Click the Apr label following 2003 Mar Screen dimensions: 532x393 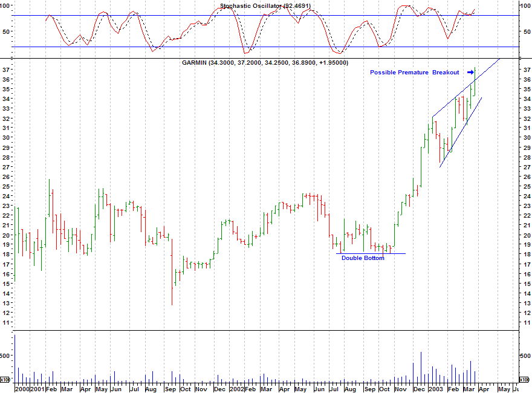click(x=484, y=389)
